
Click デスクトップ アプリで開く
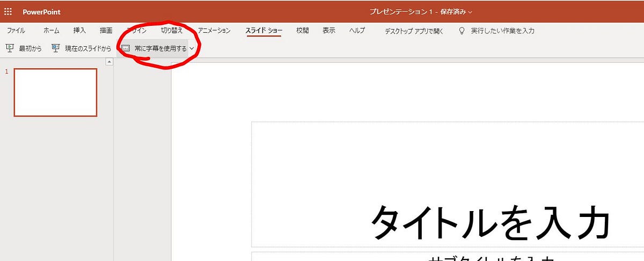pyautogui.click(x=414, y=31)
